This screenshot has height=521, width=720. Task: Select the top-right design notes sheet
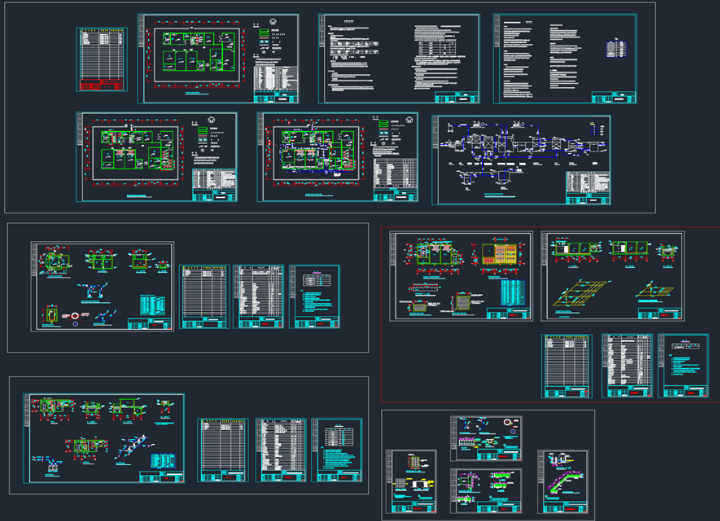tap(564, 59)
